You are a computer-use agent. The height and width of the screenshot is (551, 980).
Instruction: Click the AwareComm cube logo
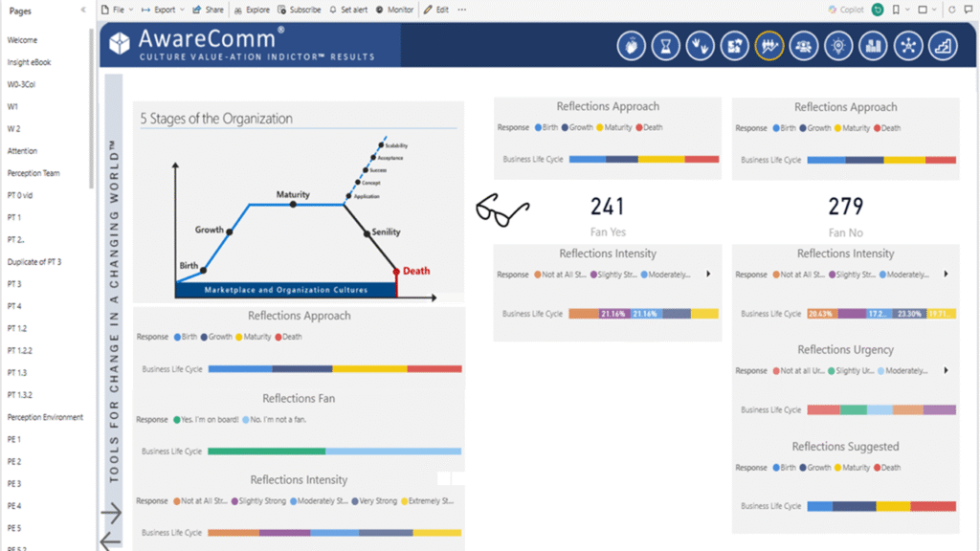click(120, 43)
